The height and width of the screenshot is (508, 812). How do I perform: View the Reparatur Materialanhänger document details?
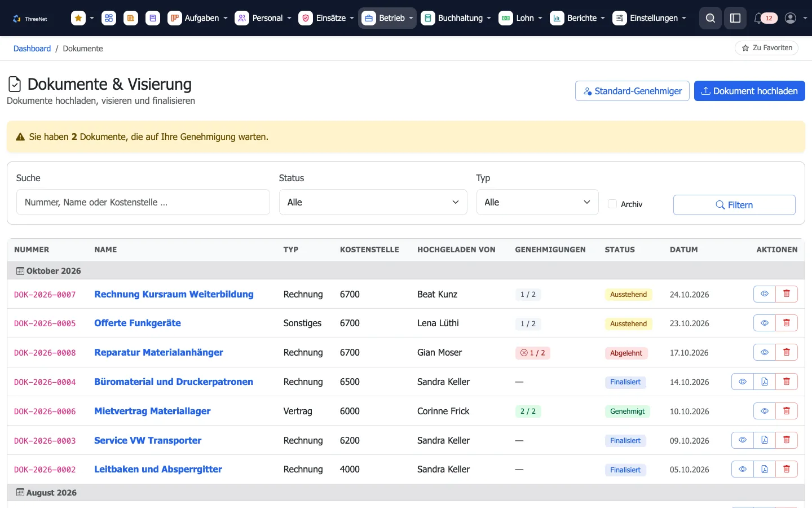tap(765, 353)
